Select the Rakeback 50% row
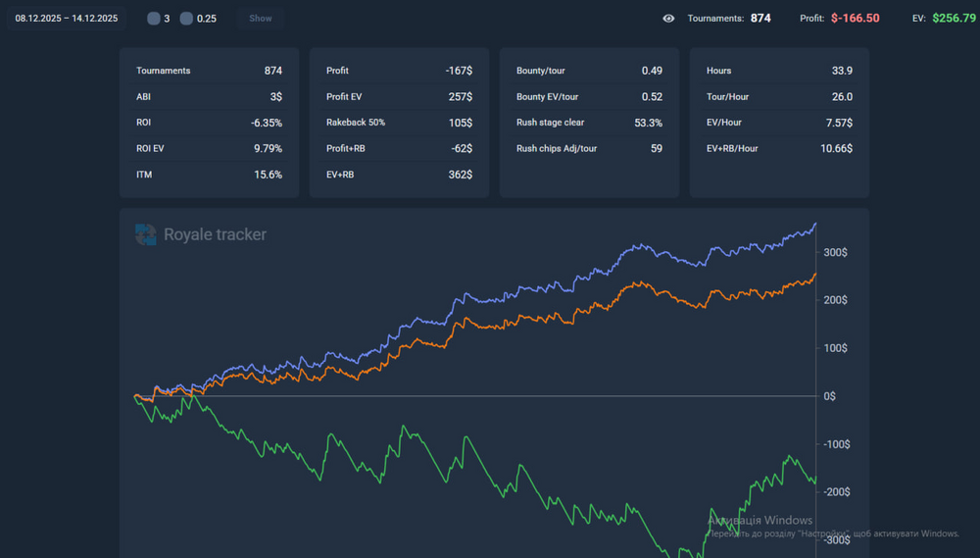This screenshot has height=558, width=980. 399,123
